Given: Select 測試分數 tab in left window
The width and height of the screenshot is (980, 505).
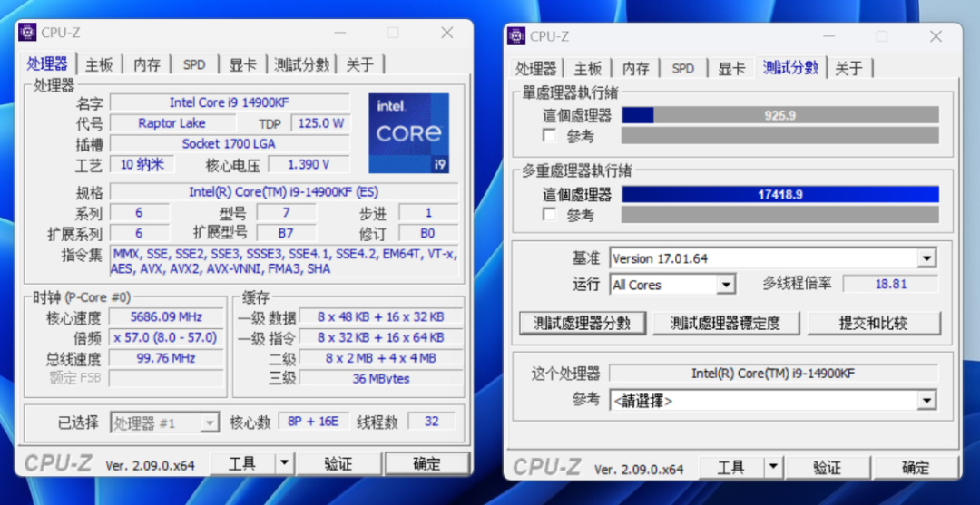Looking at the screenshot, I should [x=302, y=64].
